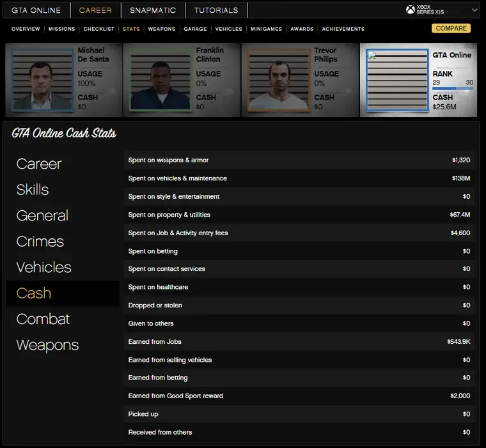The image size is (486, 448).
Task: Switch to the SNAPMATIC tab
Action: point(153,10)
